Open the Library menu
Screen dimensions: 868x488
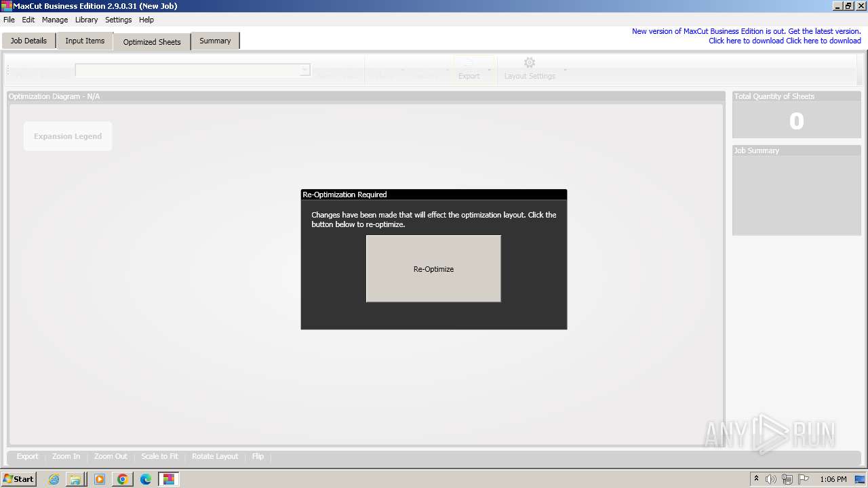click(86, 20)
